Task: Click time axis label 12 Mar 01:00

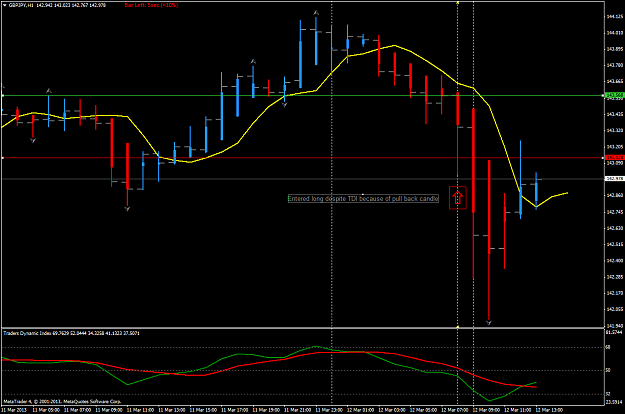Action: coord(360,410)
